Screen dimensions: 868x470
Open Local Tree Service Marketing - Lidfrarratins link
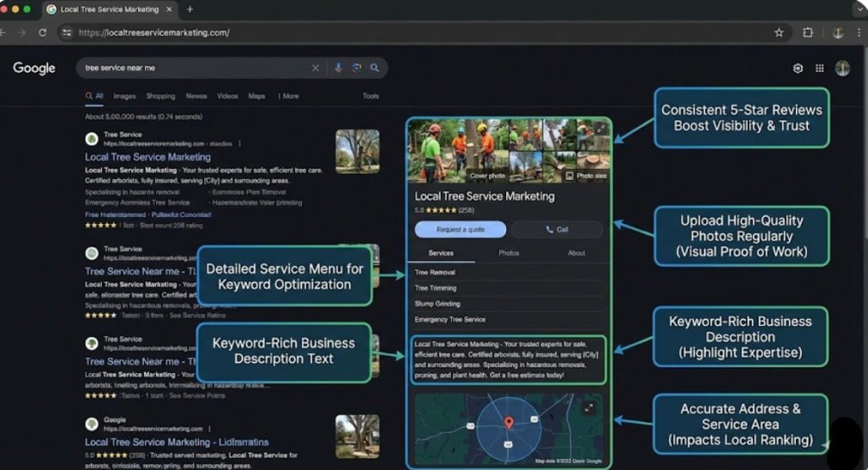pyautogui.click(x=176, y=442)
